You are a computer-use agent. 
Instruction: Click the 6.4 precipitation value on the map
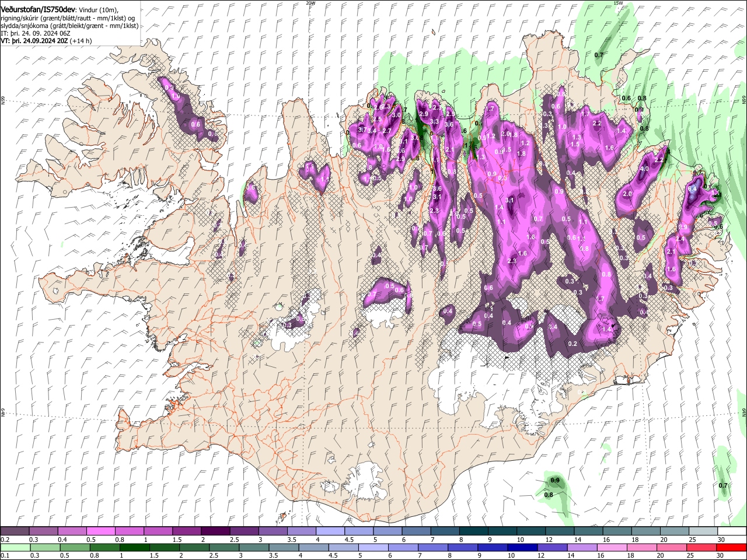coord(693,189)
